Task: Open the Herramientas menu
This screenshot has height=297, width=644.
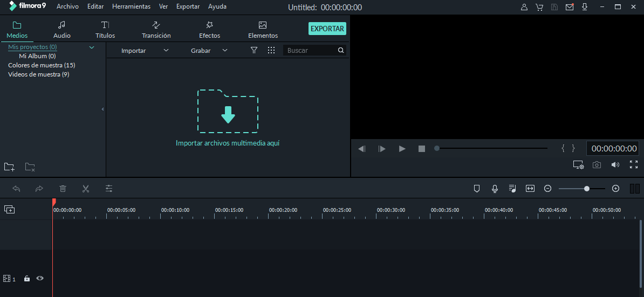Action: pos(132,6)
